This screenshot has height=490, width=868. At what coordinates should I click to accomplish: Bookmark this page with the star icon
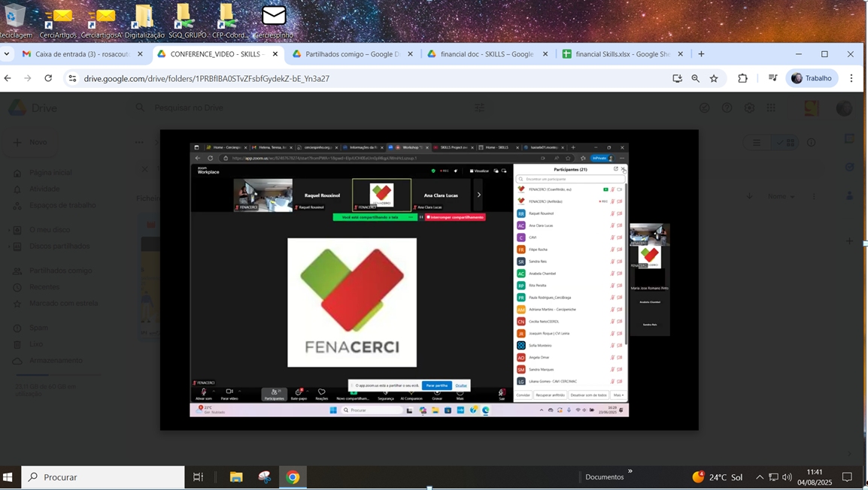[x=714, y=78]
